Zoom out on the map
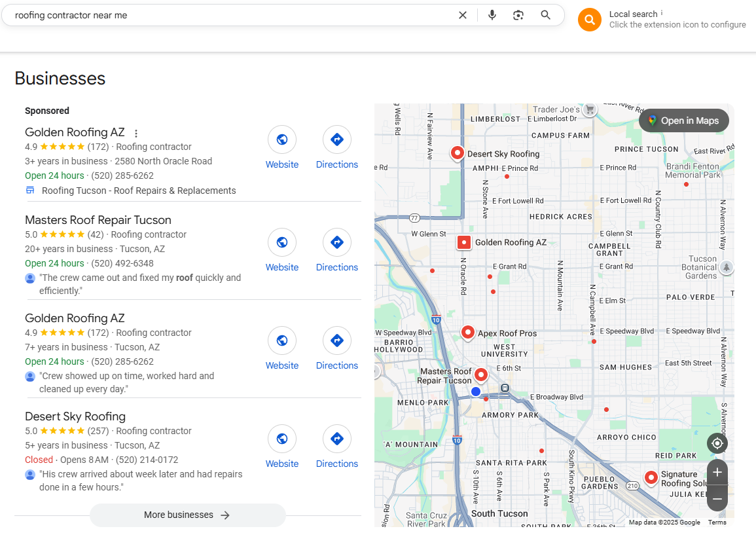756x533 pixels. point(717,499)
